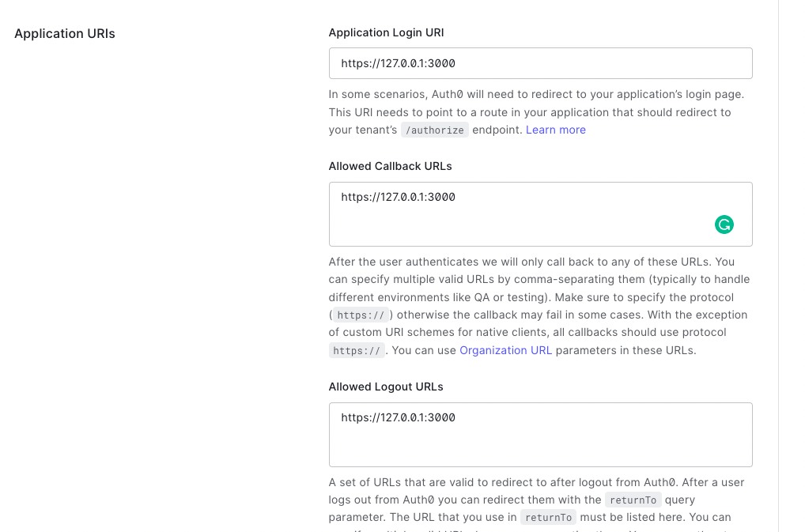Open the Learn more link
805x532 pixels.
click(x=556, y=130)
